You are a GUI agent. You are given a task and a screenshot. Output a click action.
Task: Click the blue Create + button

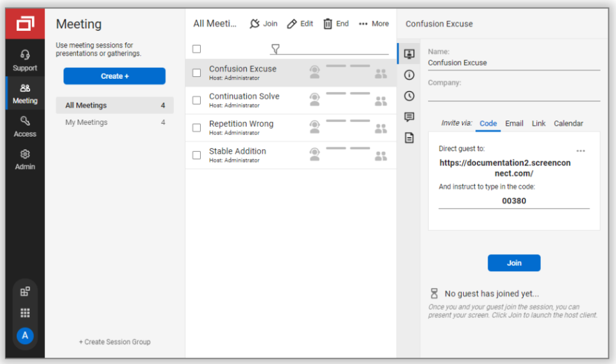click(x=114, y=76)
